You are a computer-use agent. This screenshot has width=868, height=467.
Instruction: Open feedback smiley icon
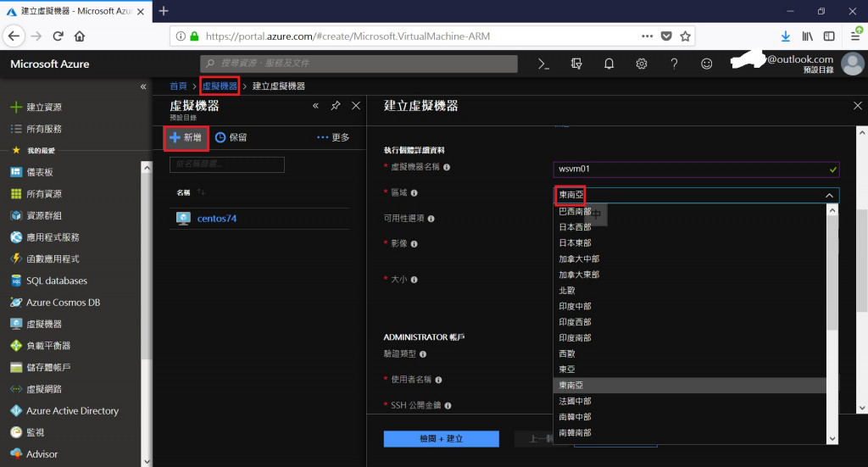706,64
